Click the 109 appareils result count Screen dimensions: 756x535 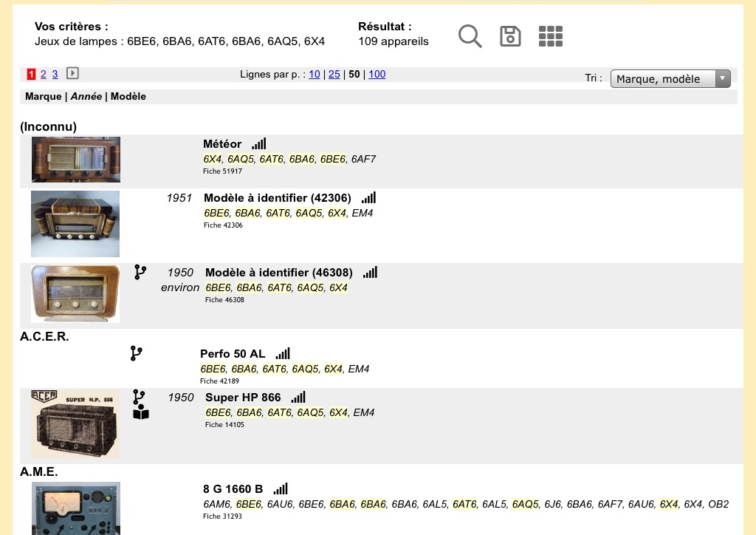point(394,41)
